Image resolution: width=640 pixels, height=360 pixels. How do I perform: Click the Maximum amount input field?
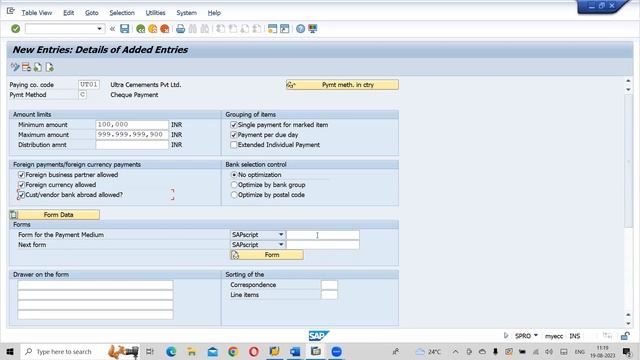coord(132,135)
